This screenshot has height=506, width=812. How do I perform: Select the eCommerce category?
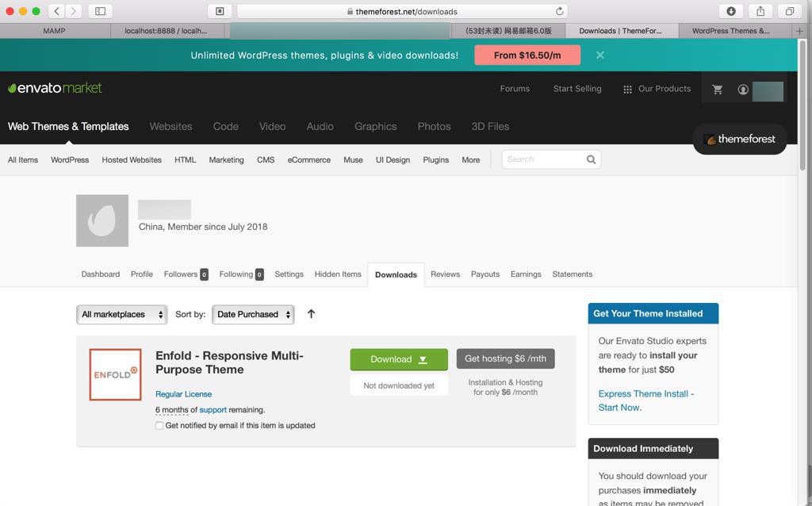309,160
